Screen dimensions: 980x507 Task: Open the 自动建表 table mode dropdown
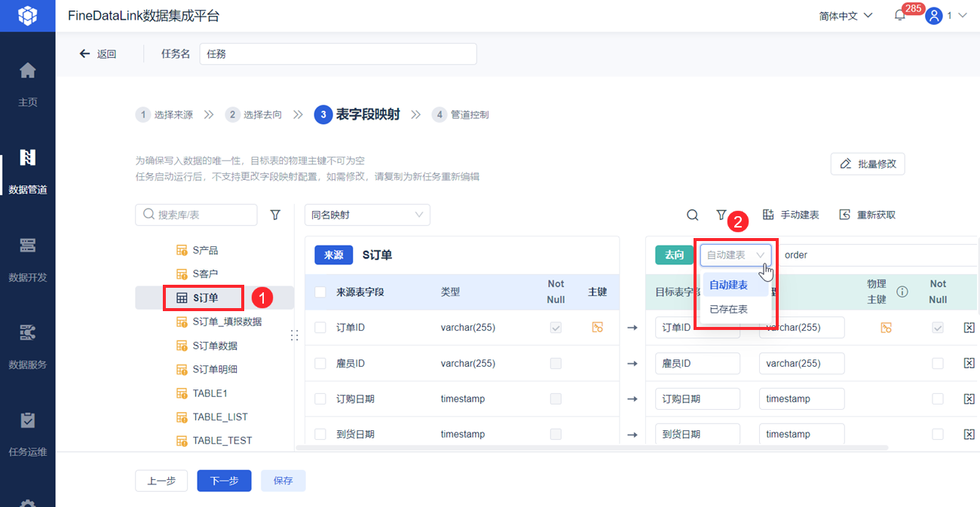click(x=736, y=255)
